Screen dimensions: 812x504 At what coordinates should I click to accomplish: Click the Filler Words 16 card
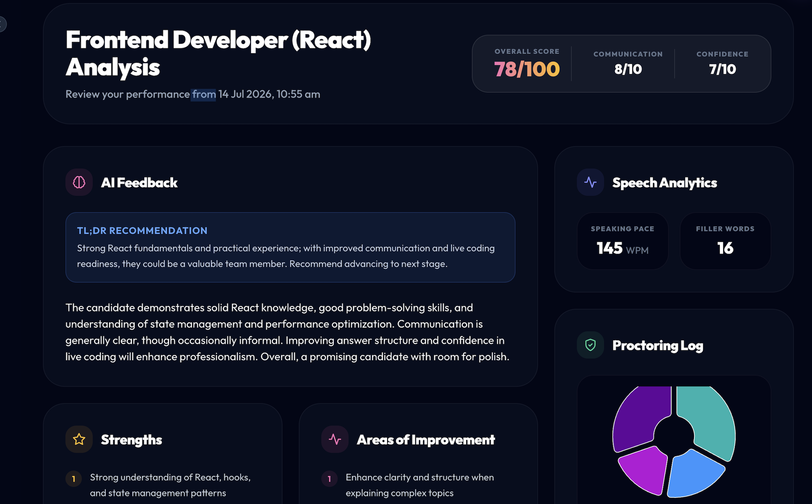point(725,241)
